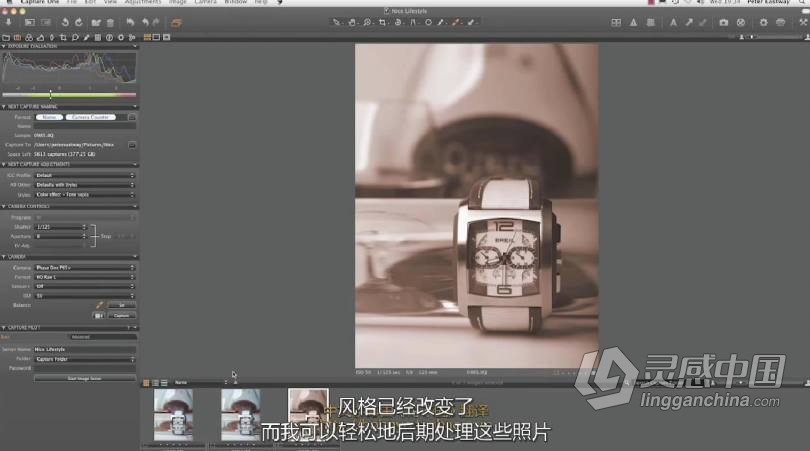Click the rotate right toolbar icon
This screenshot has height=451, width=810.
pyautogui.click(x=79, y=23)
